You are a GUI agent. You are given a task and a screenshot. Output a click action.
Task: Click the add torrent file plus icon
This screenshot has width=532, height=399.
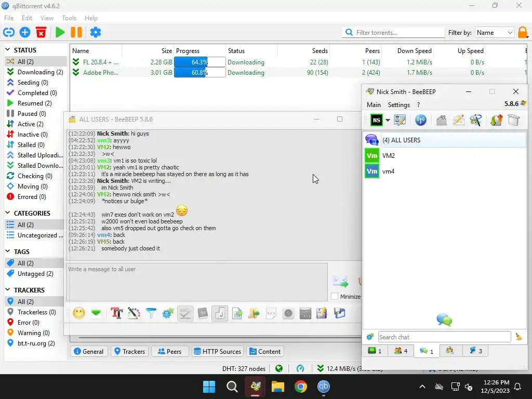25,32
